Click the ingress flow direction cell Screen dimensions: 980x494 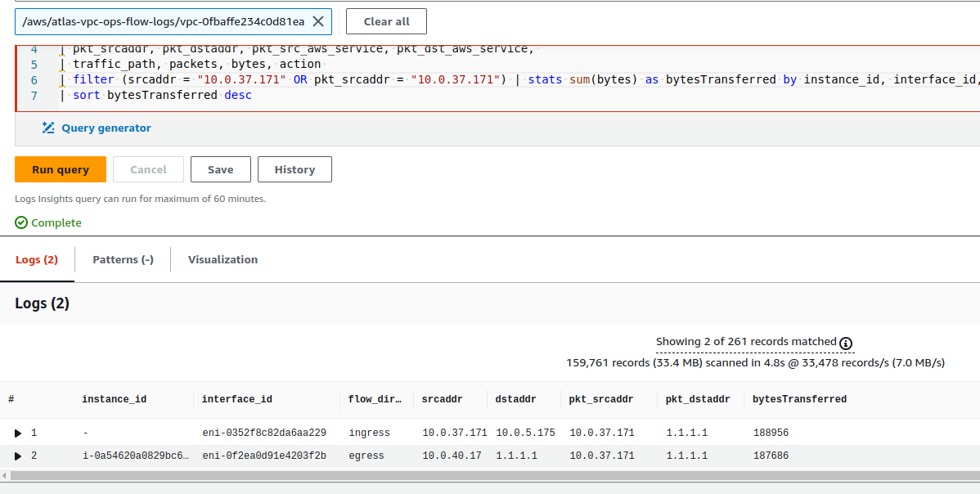370,433
